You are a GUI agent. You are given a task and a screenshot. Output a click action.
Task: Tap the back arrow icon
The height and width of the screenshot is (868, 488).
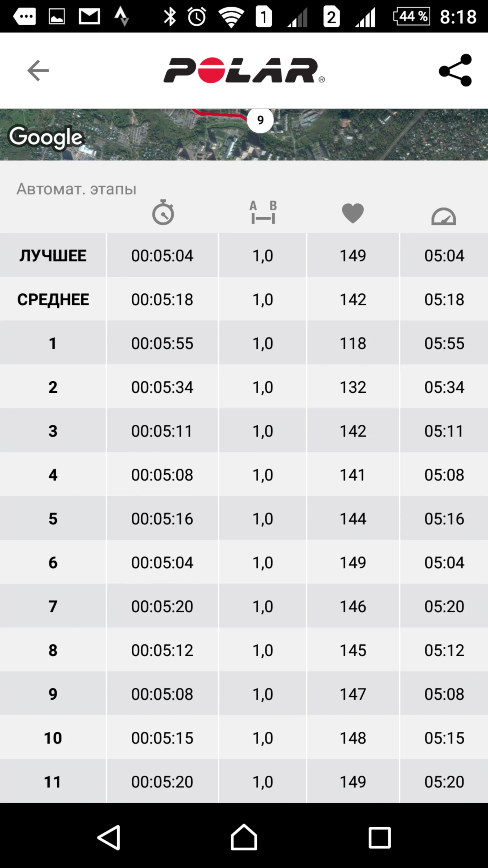point(38,70)
